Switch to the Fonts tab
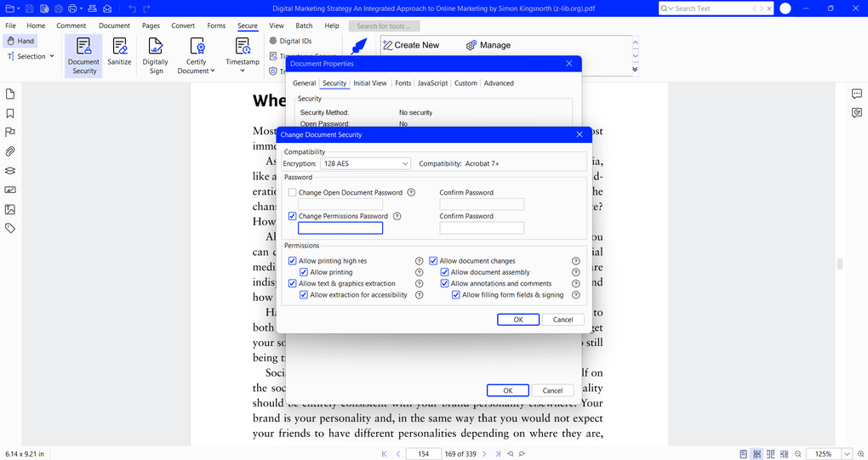 point(403,83)
